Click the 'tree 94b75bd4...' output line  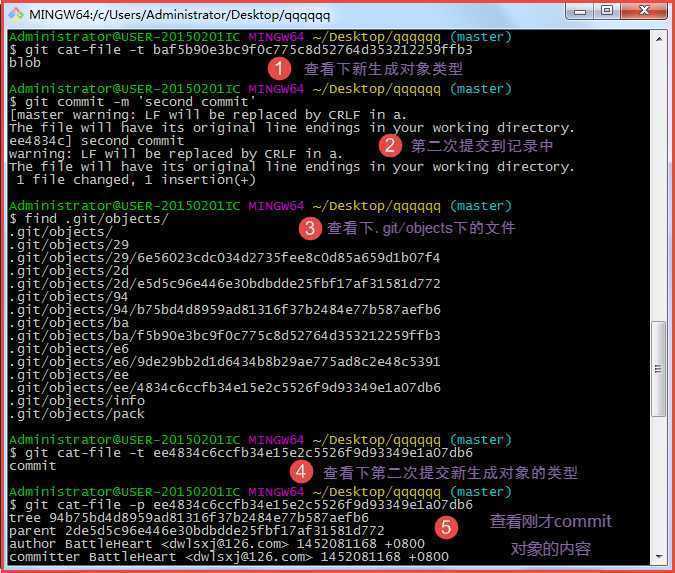(x=189, y=518)
